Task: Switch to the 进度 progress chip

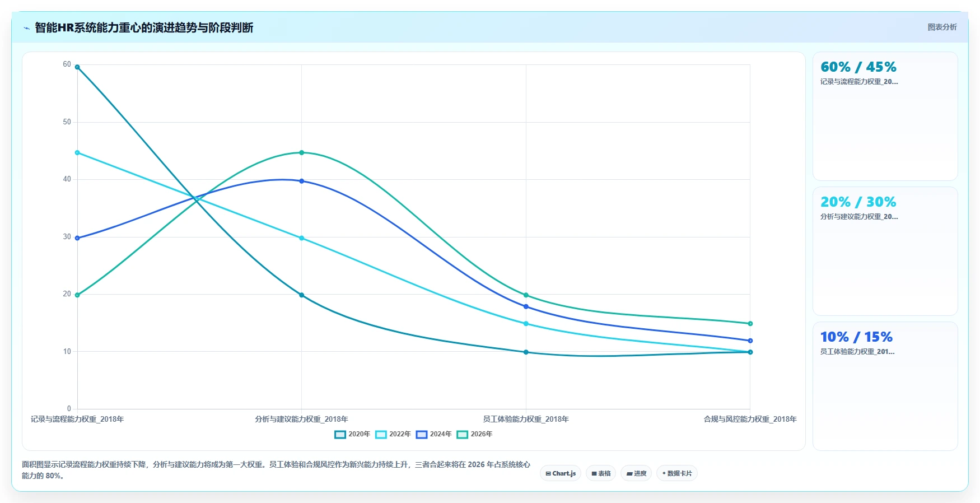Action: pyautogui.click(x=636, y=473)
